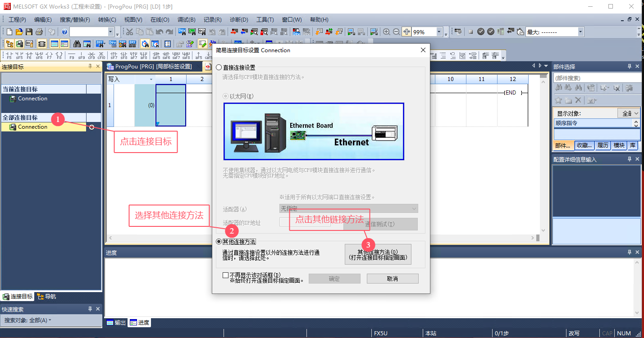Open the 诊断(D) menu
This screenshot has width=644, height=338.
tap(239, 20)
